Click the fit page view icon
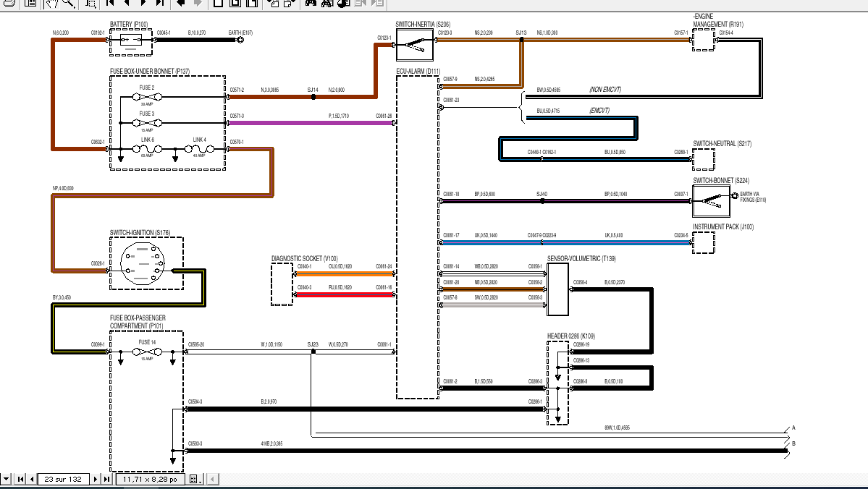The height and width of the screenshot is (489, 868). [235, 4]
